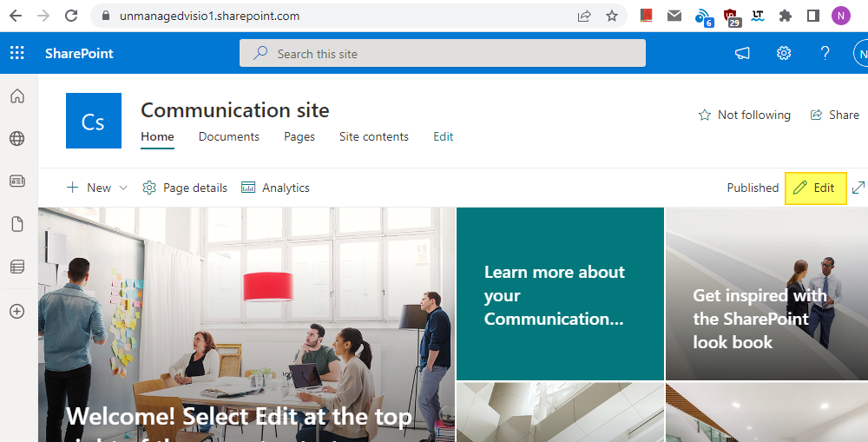Open the account manager N circle

861,54
